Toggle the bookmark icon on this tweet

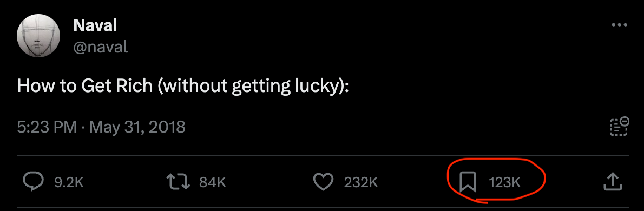pyautogui.click(x=468, y=182)
